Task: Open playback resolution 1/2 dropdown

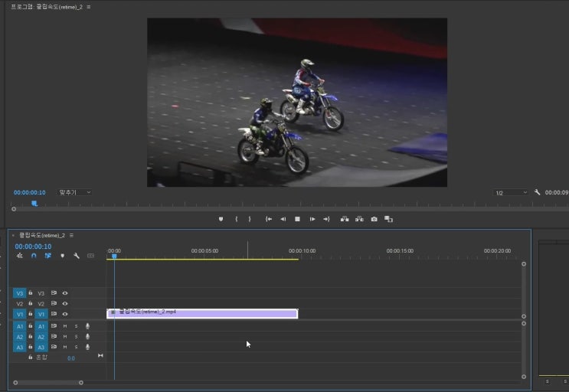Action: pyautogui.click(x=510, y=193)
